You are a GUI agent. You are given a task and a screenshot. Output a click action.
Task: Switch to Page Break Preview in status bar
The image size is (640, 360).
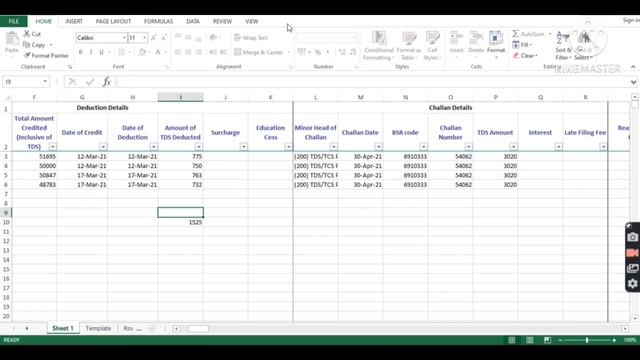coord(547,340)
